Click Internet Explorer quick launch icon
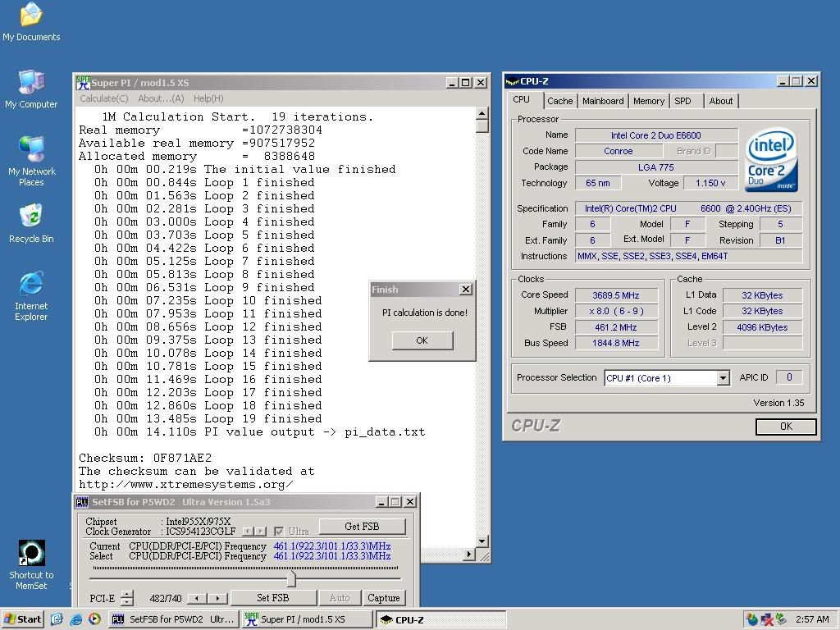Screen dimensions: 840x630 (76, 619)
